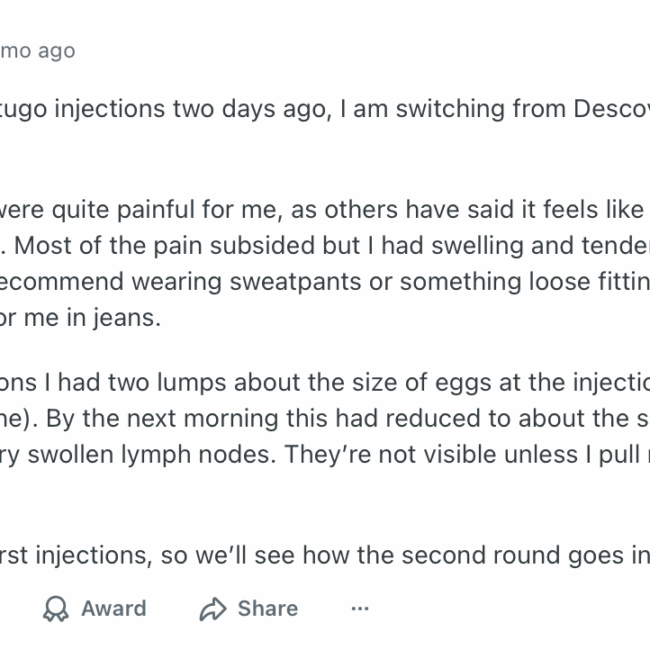The height and width of the screenshot is (650, 650).
Task: Click the Award button label
Action: click(113, 609)
